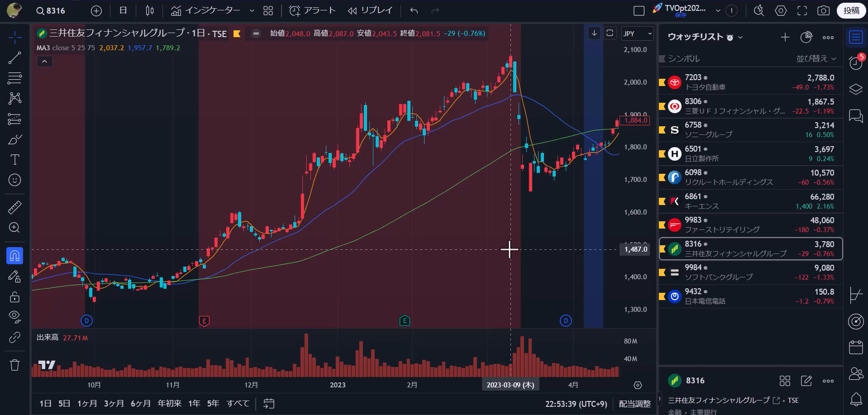Open the chart patterns tool
The image size is (868, 415).
[x=14, y=98]
